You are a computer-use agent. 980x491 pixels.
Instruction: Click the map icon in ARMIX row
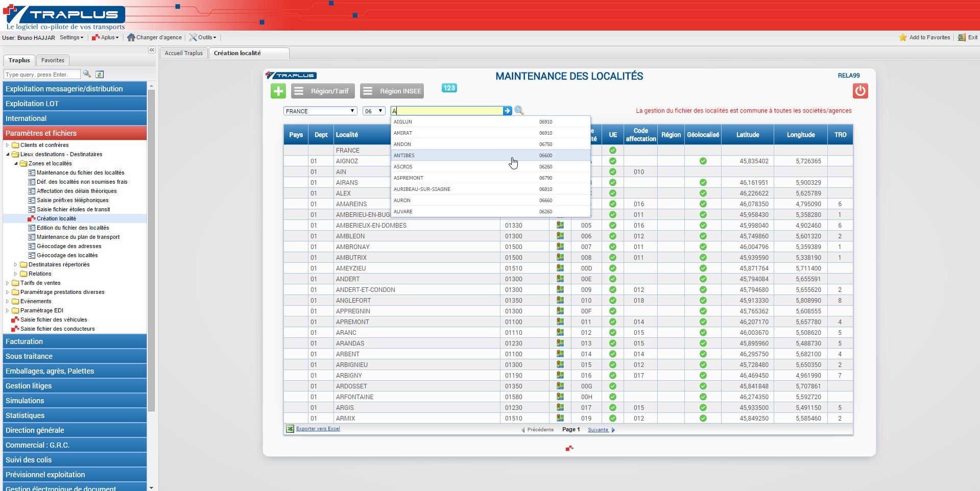(x=560, y=418)
